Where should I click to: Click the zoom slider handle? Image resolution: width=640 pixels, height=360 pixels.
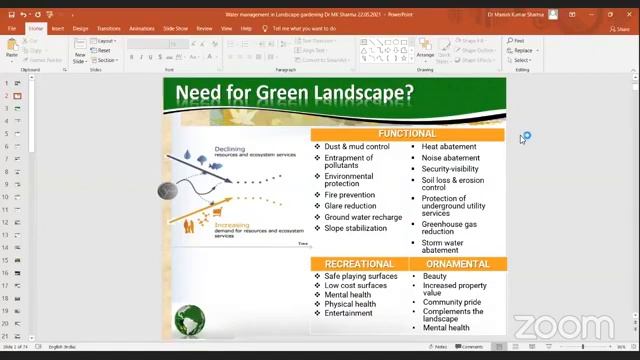pos(583,347)
